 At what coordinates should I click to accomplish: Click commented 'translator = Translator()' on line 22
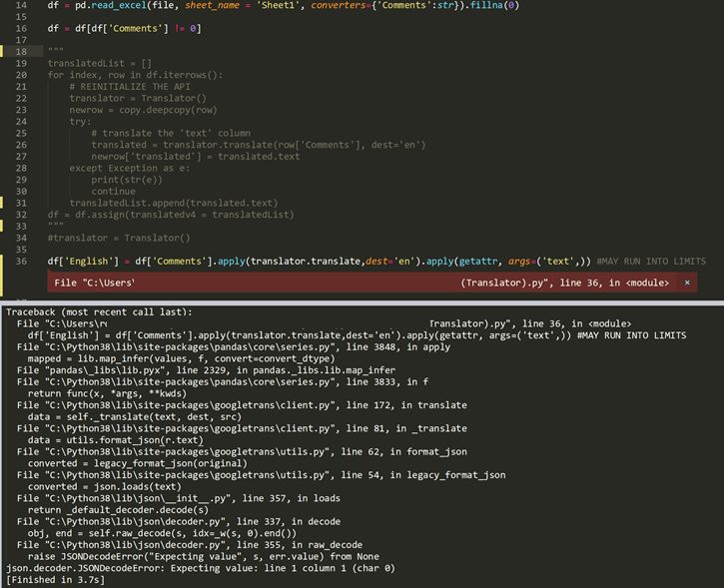[138, 98]
